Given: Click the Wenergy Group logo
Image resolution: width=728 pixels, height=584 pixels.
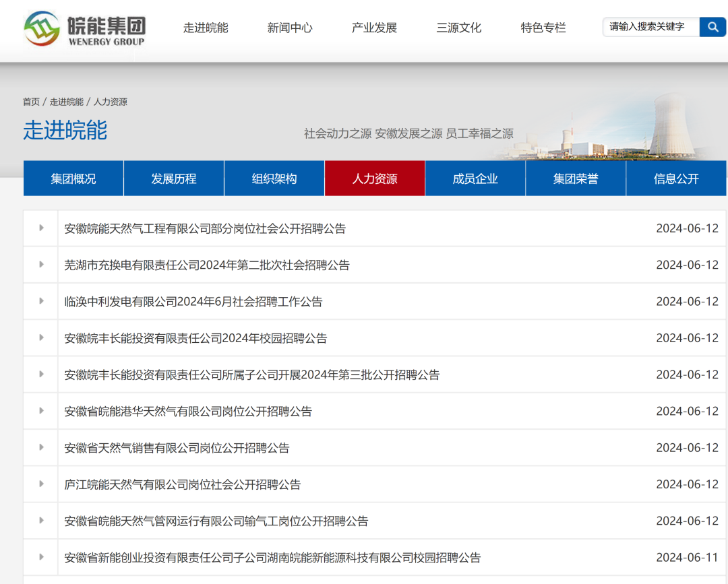Looking at the screenshot, I should 85,29.
